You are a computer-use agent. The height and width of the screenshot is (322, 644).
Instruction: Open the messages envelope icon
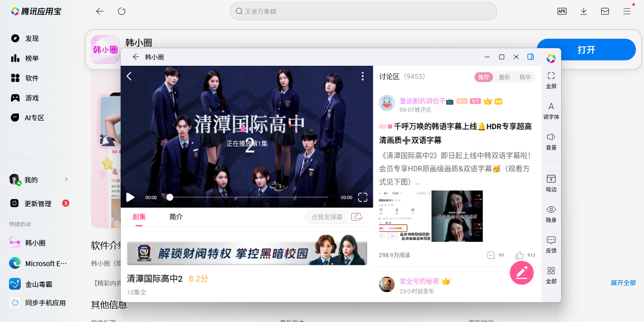(605, 11)
